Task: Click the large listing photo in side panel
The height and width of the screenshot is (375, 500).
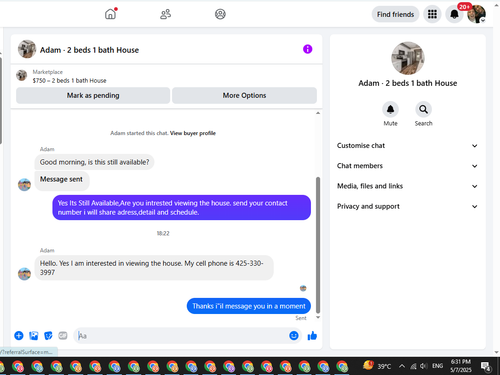Action: 407,58
